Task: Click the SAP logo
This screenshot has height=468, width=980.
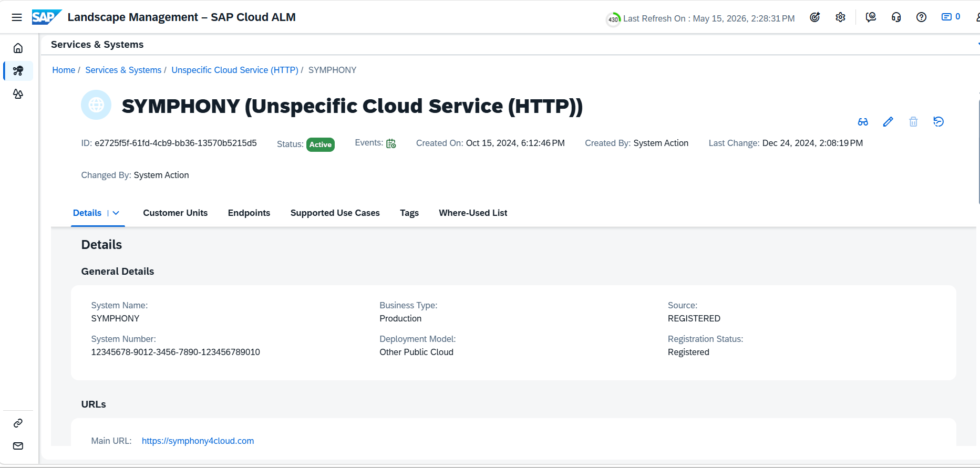Action: tap(46, 17)
